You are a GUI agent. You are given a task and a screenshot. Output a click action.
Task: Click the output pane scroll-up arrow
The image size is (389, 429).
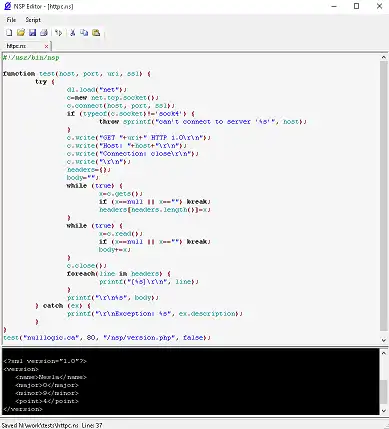click(383, 353)
